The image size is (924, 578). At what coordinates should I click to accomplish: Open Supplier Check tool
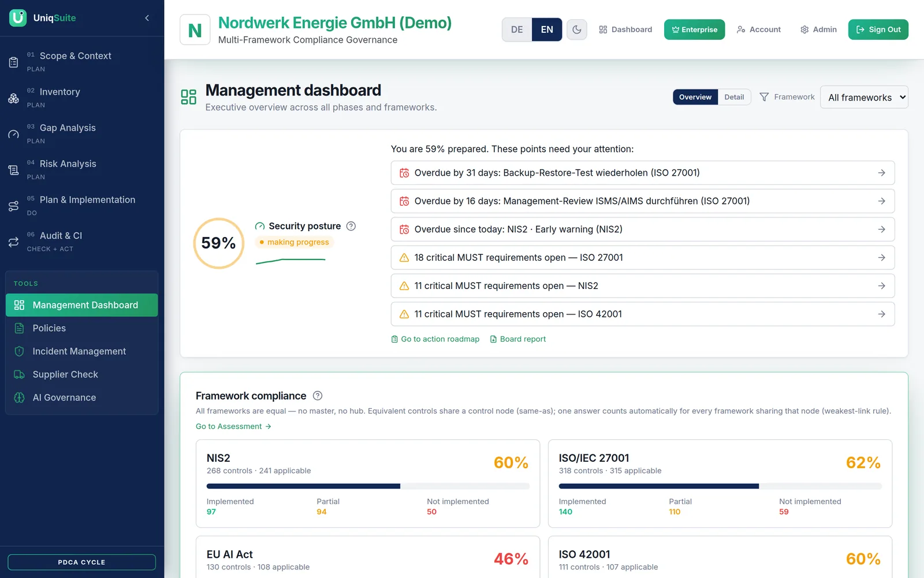pos(81,375)
